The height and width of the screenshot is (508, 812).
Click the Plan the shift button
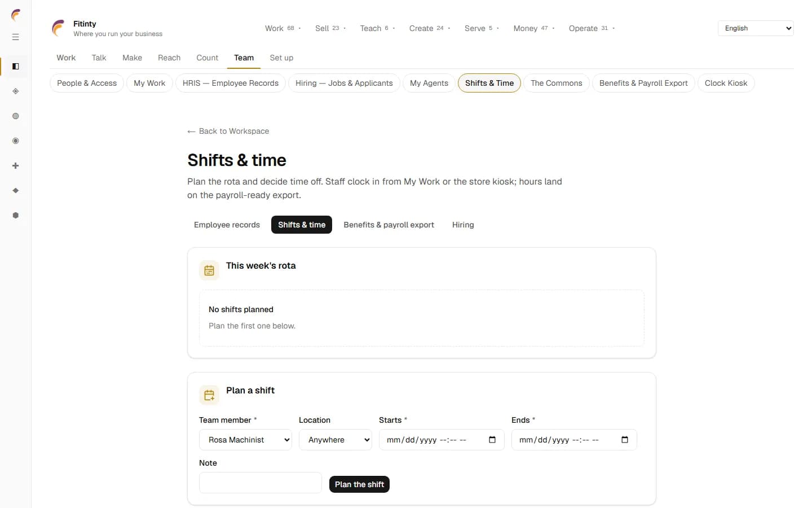point(359,484)
